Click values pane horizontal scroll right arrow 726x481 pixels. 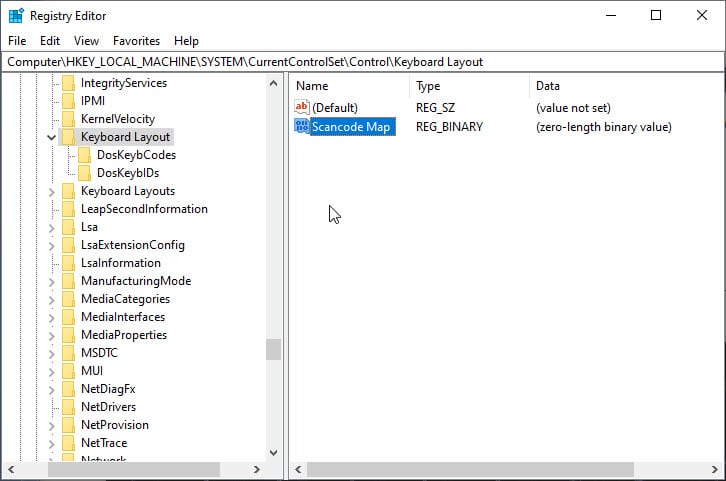tap(714, 469)
